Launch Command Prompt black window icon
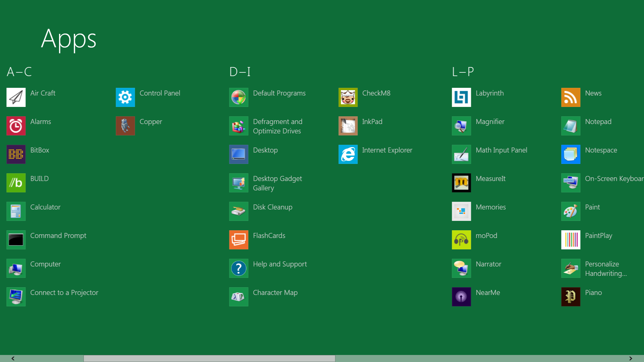Viewport: 644px width, 362px height. tap(16, 240)
